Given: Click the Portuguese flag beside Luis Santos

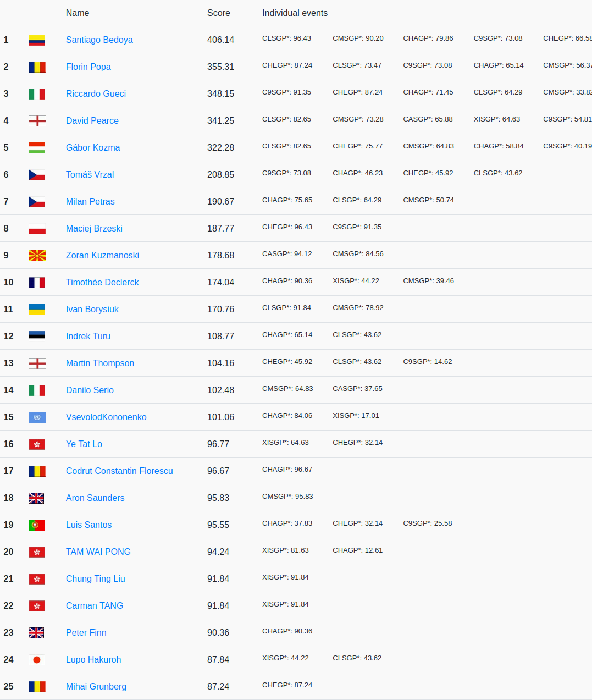Looking at the screenshot, I should pyautogui.click(x=37, y=525).
